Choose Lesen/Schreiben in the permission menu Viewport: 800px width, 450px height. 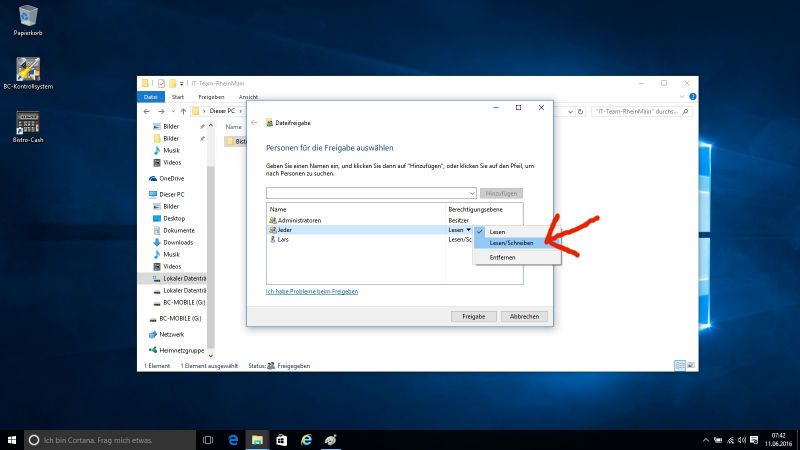(517, 243)
